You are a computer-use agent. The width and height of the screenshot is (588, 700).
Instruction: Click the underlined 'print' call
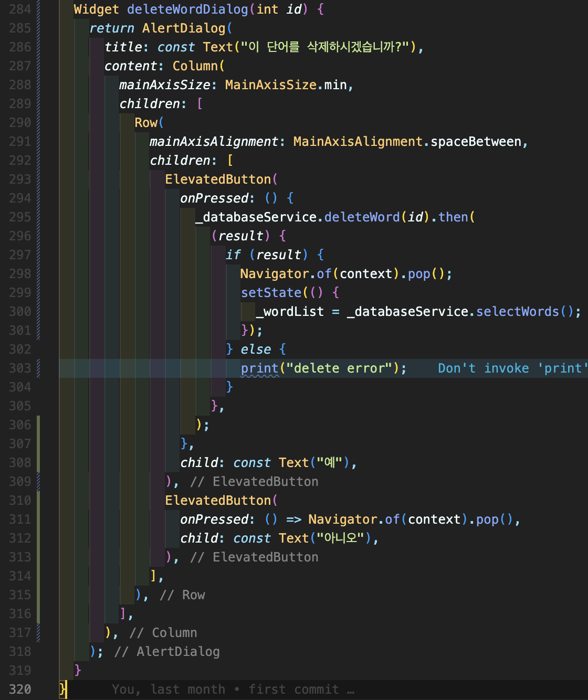(260, 368)
